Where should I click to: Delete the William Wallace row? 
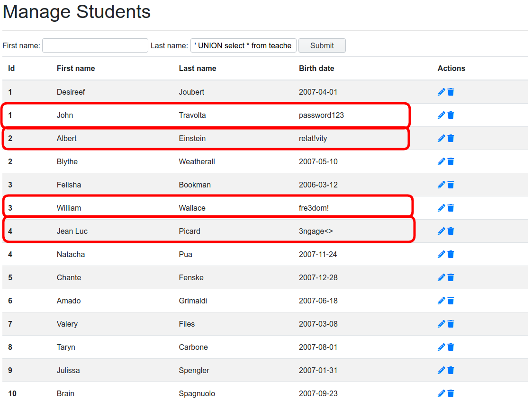coord(451,208)
